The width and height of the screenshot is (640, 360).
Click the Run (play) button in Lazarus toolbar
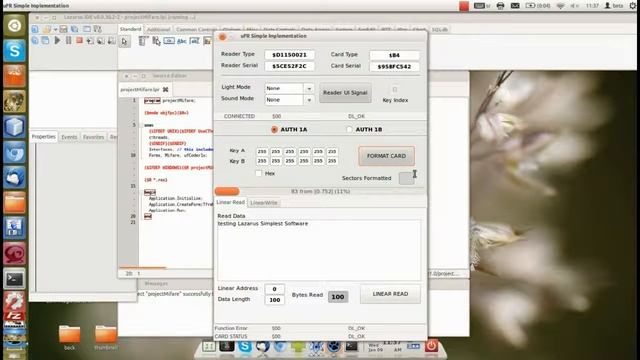(58, 40)
